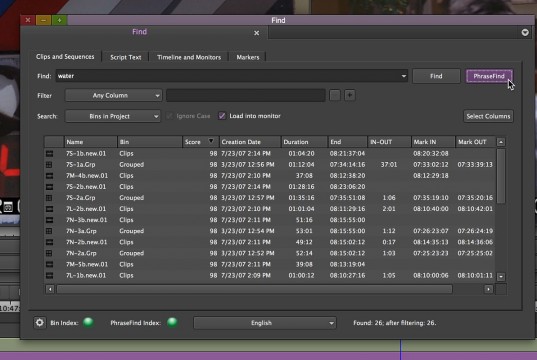Screen dimensions: 537x360
Task: Click the duration value 01:35:16
Action: point(301,198)
